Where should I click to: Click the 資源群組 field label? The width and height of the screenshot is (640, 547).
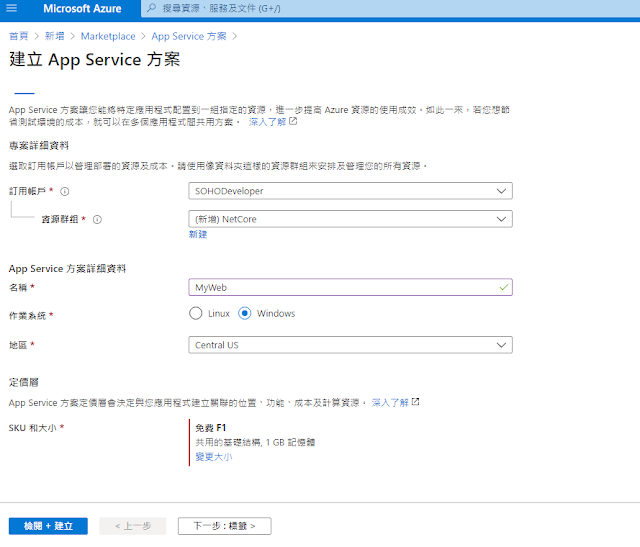(60, 219)
